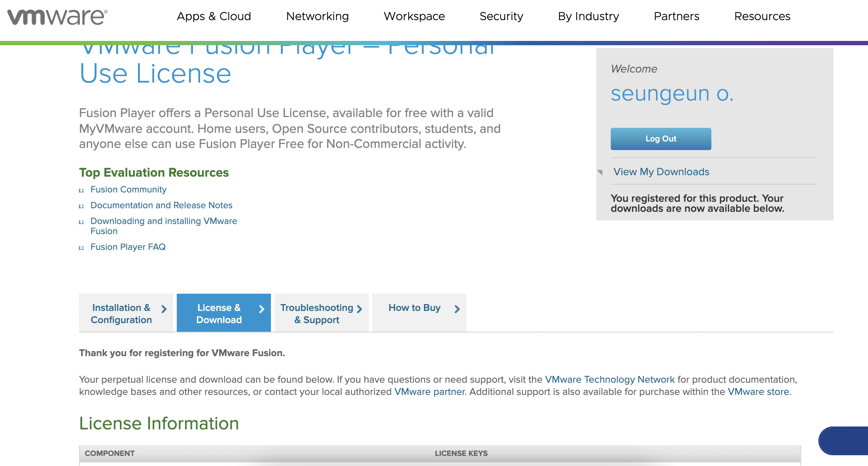Open the Networking menu
This screenshot has width=868, height=466.
[317, 17]
